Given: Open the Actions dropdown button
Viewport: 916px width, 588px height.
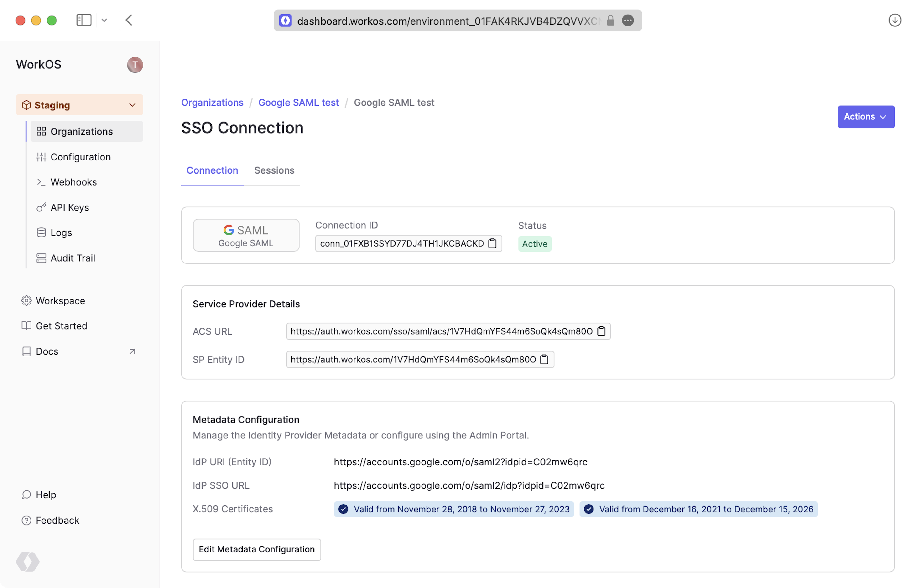Looking at the screenshot, I should pyautogui.click(x=866, y=117).
